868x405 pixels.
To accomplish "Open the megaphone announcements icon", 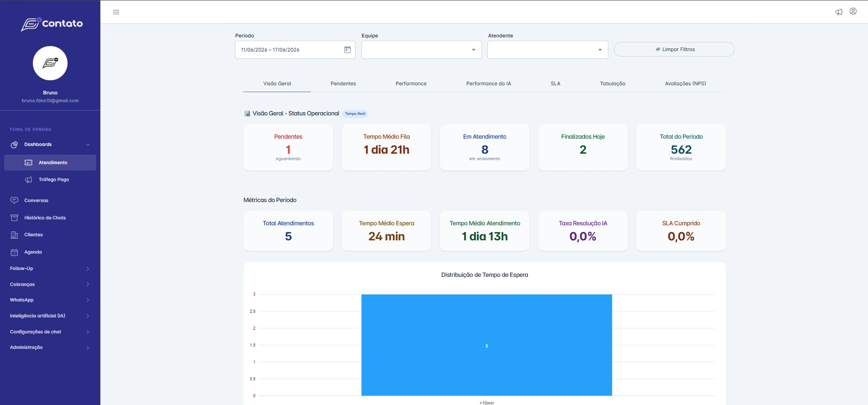I will click(839, 12).
